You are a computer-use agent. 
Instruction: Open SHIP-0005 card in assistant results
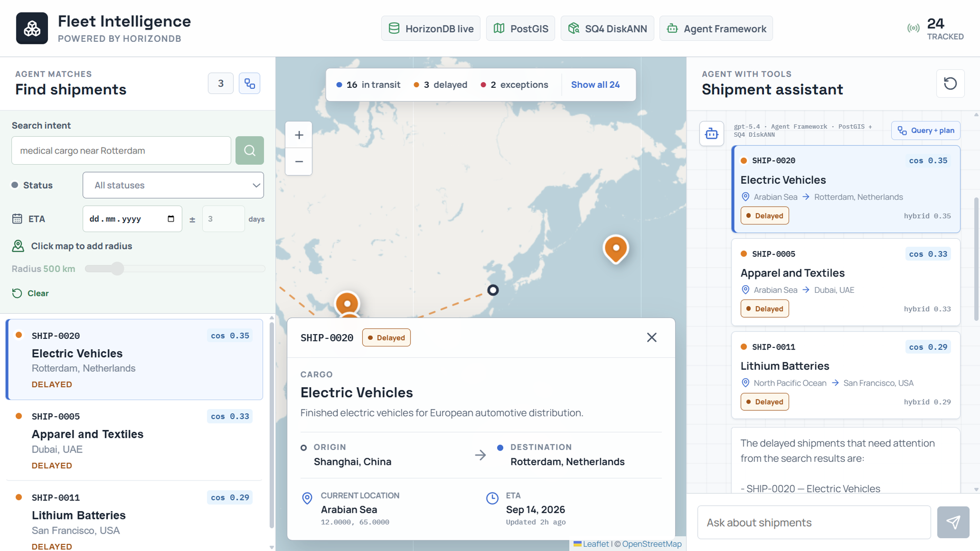[x=846, y=282]
